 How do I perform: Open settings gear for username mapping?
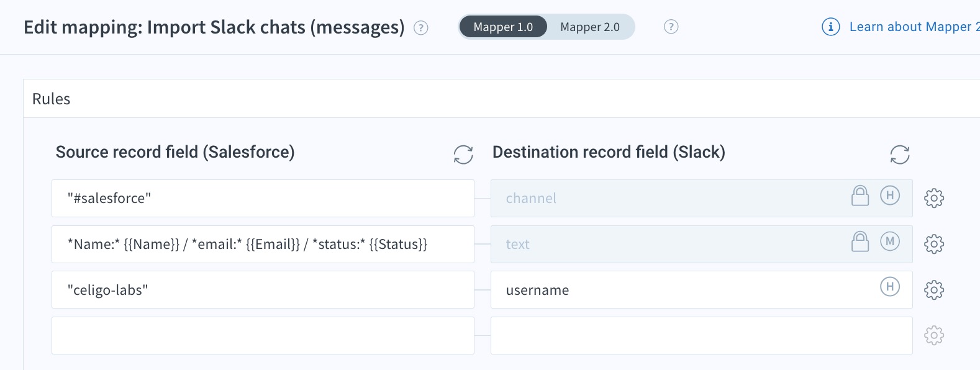pos(934,290)
